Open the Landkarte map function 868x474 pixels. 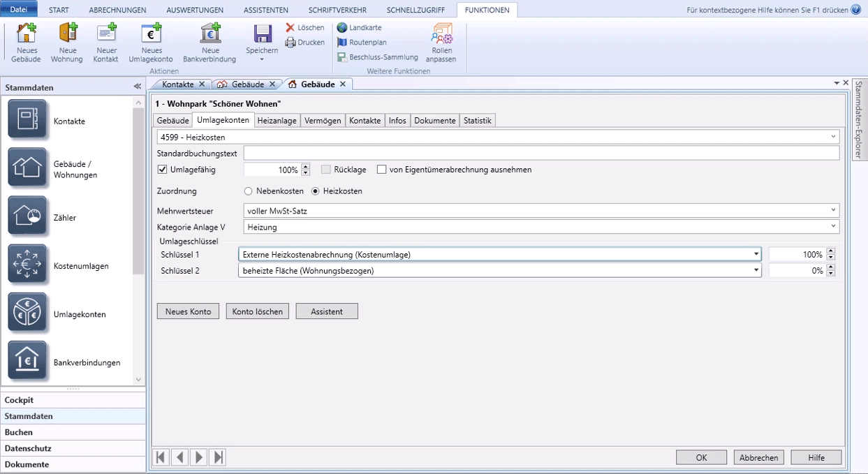click(x=359, y=27)
